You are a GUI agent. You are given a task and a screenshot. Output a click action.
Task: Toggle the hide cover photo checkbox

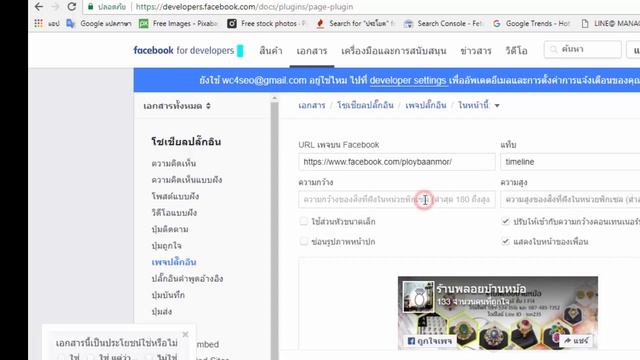point(304,241)
